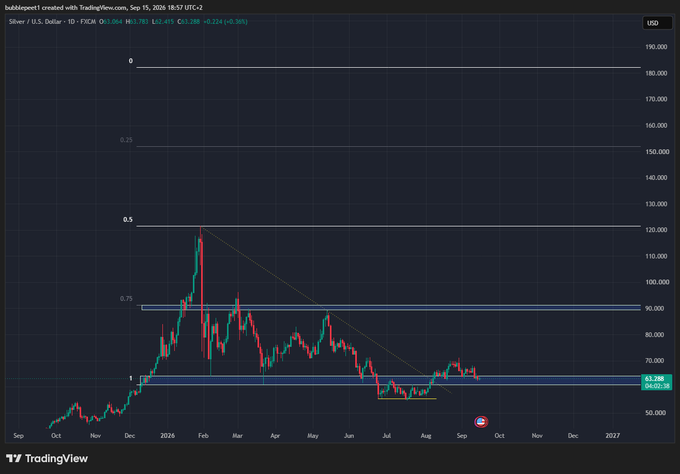Click the 2027 label on time axis

pos(612,435)
